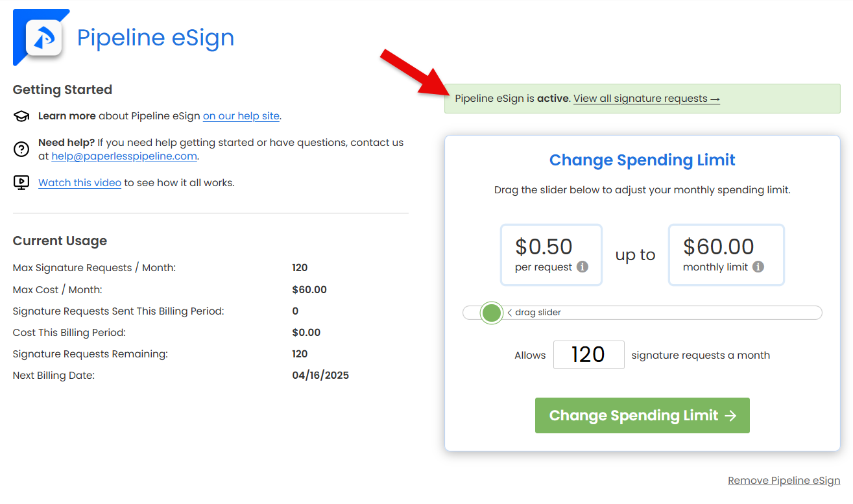This screenshot has width=853, height=504.
Task: Click the question mark Need help icon
Action: pyautogui.click(x=21, y=149)
